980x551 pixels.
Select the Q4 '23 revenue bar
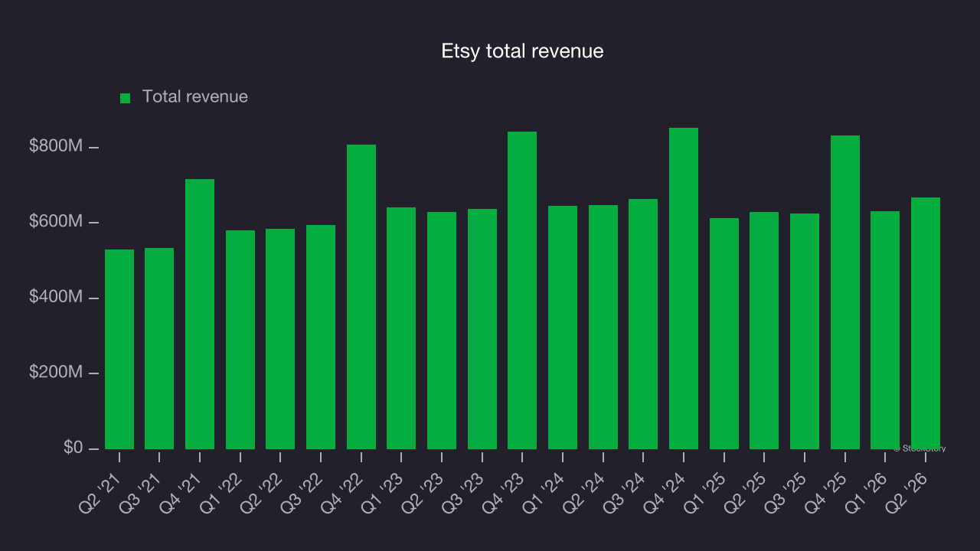click(x=522, y=290)
